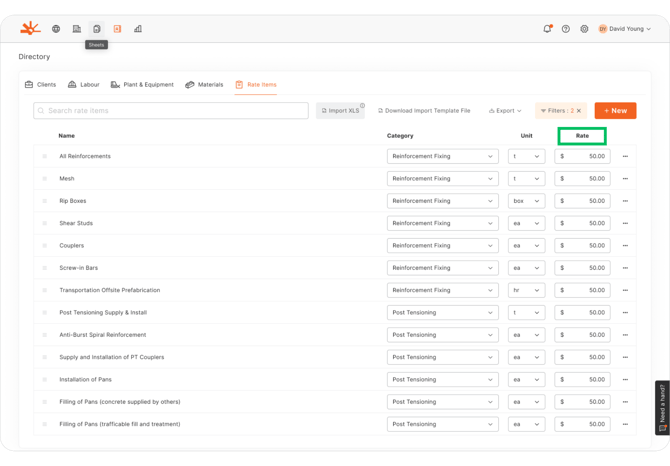
Task: Open the more options menu for Mesh
Action: point(625,179)
